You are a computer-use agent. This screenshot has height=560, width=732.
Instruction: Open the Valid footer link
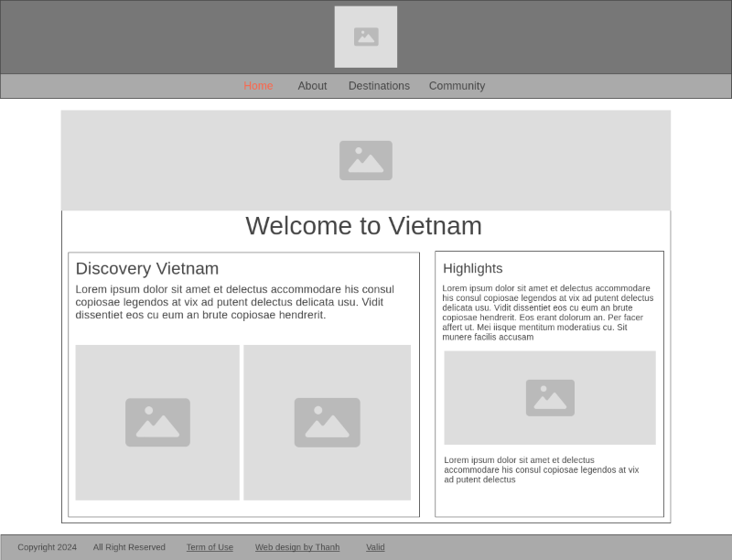[375, 546]
